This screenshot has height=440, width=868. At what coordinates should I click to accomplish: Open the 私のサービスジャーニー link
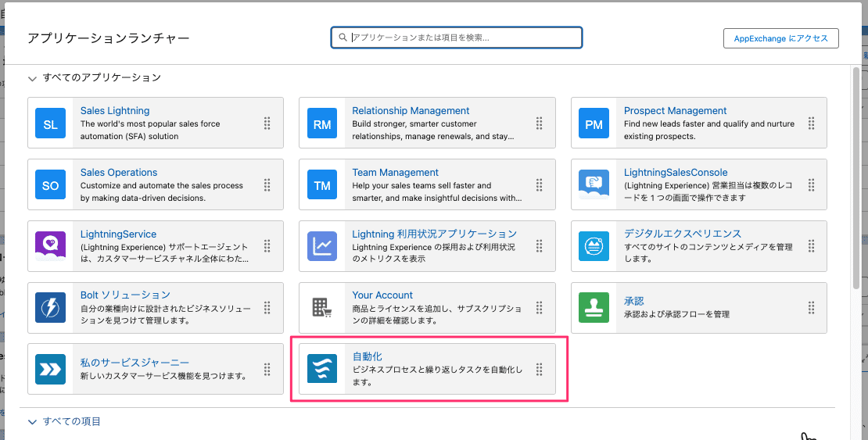(135, 363)
